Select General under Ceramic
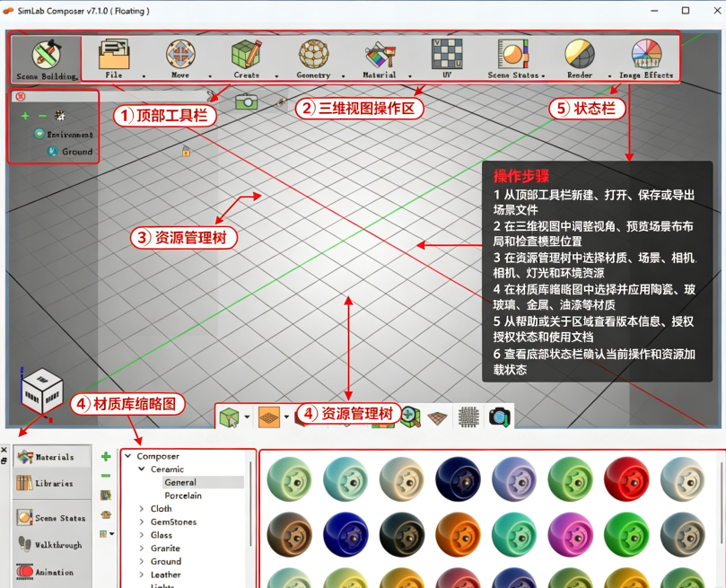Viewport: 726px width, 588px height. pos(180,482)
